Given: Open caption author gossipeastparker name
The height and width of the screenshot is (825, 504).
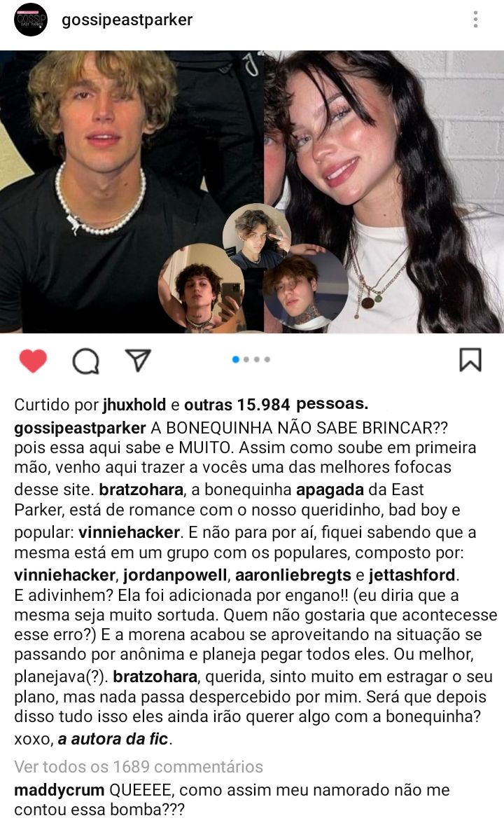Looking at the screenshot, I should tap(80, 428).
